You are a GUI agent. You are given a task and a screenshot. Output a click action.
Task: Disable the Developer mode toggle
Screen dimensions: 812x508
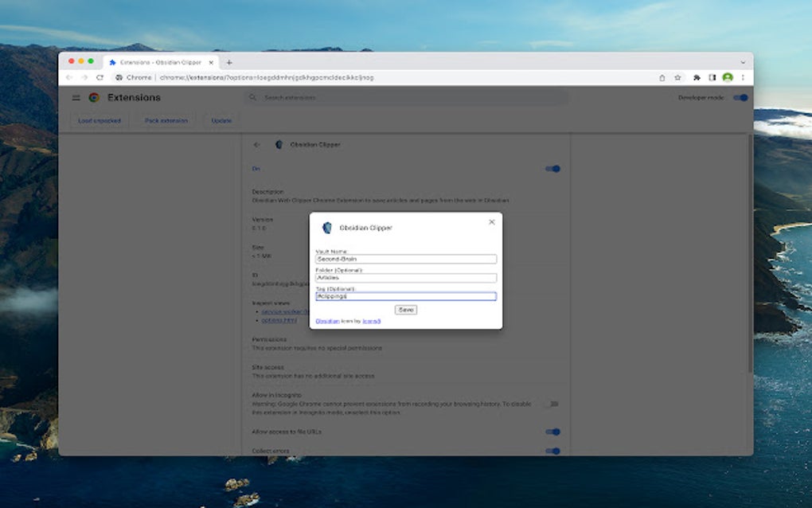[x=740, y=96]
